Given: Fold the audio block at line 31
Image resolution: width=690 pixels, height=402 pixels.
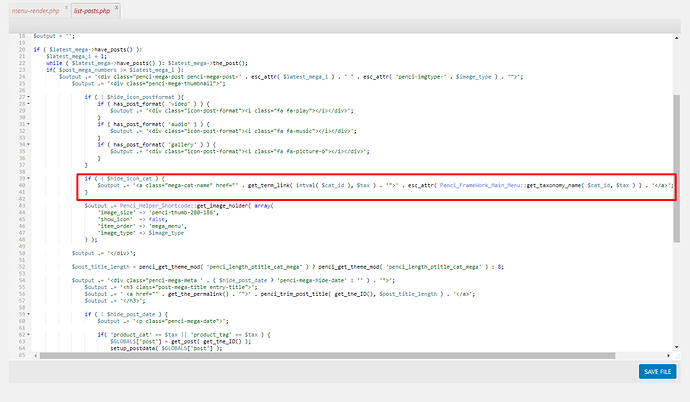Looking at the screenshot, I should tap(29, 124).
